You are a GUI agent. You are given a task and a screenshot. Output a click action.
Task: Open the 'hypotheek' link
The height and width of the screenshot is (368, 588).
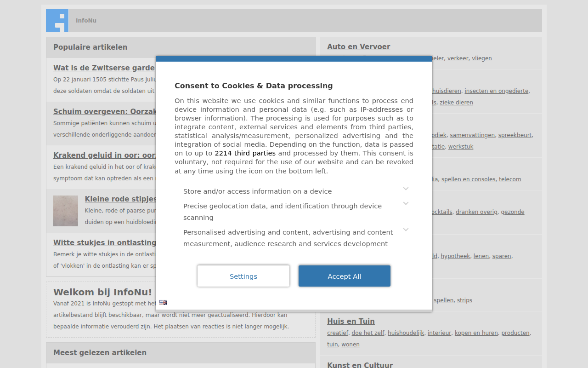[x=455, y=256]
